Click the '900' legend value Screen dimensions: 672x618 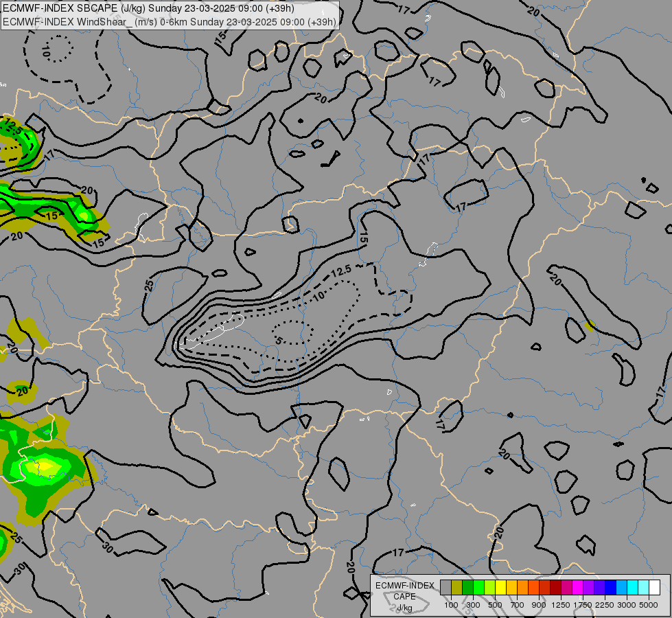pos(539,605)
